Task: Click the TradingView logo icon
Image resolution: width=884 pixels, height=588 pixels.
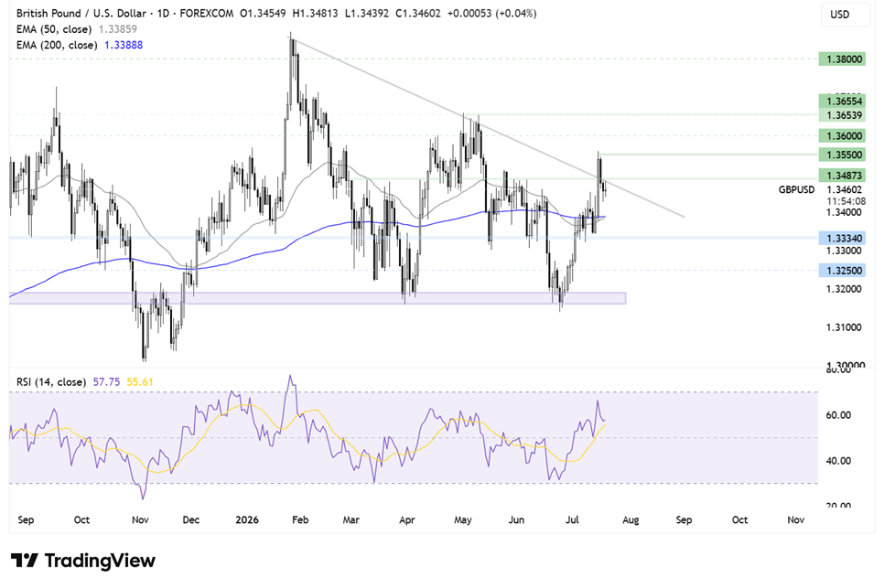Action: tap(25, 561)
